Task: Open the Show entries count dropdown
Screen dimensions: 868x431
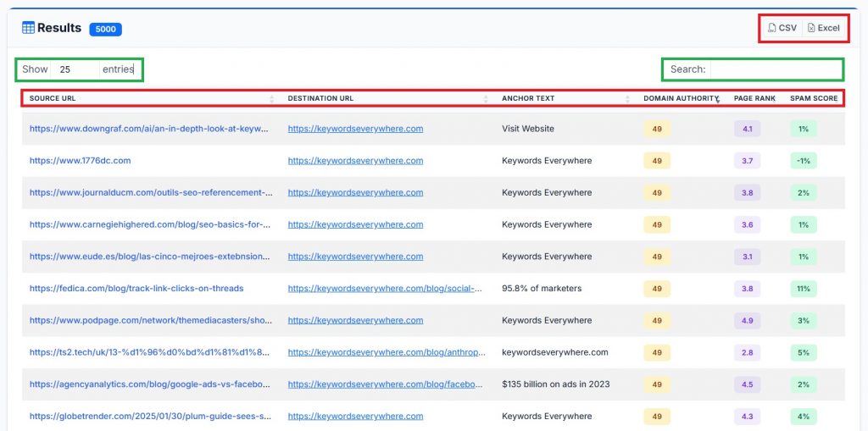Action: [x=75, y=69]
